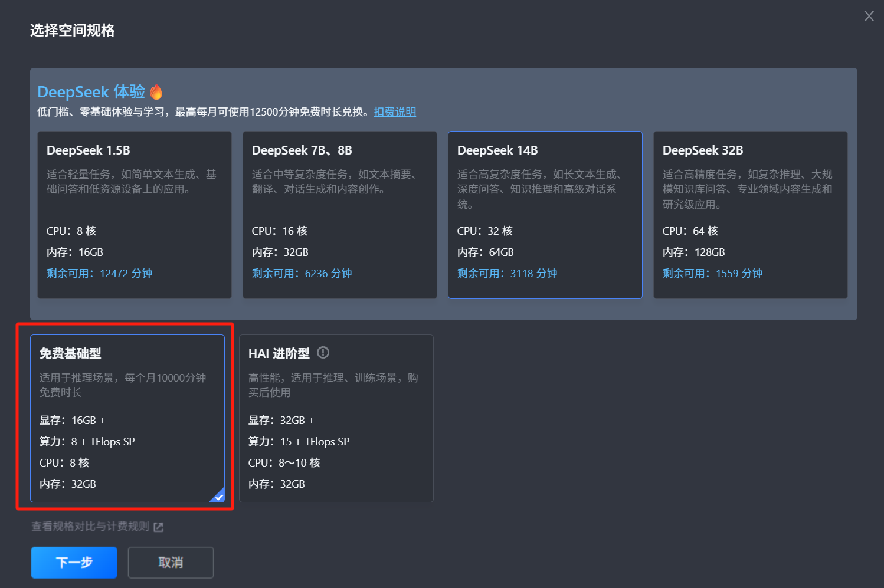Screen dimensions: 884x588
Task: Close the 选择空间规格 dialog with X
Action: click(x=869, y=16)
